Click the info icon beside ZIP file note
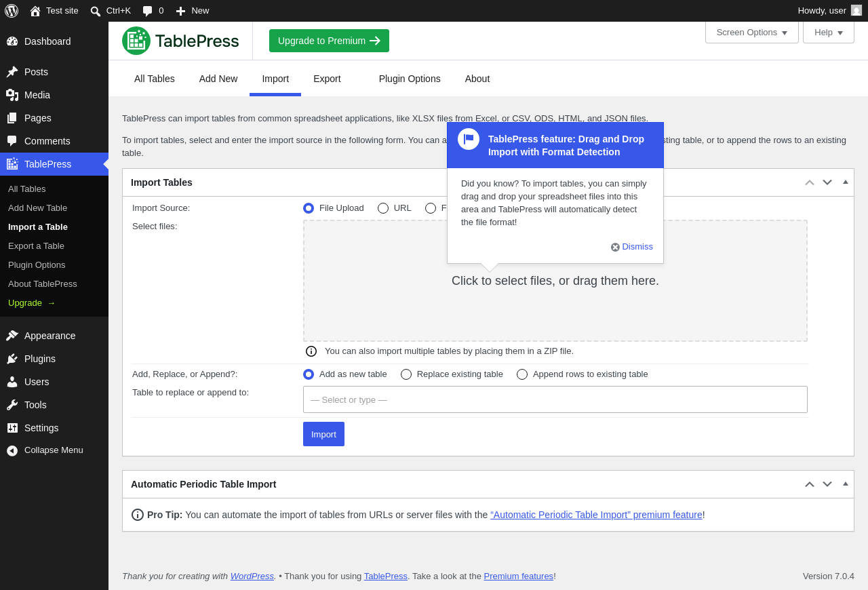Image resolution: width=868 pixels, height=590 pixels. point(311,351)
